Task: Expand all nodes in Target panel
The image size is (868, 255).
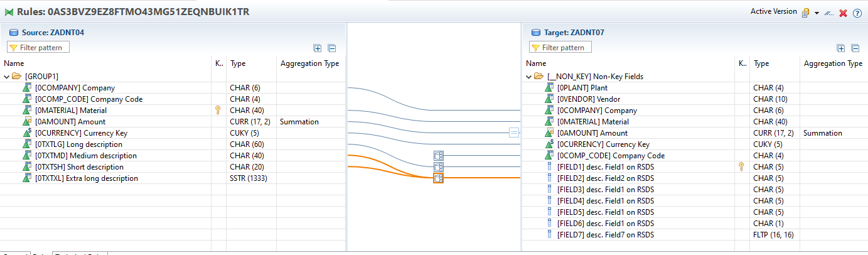Action: (841, 48)
